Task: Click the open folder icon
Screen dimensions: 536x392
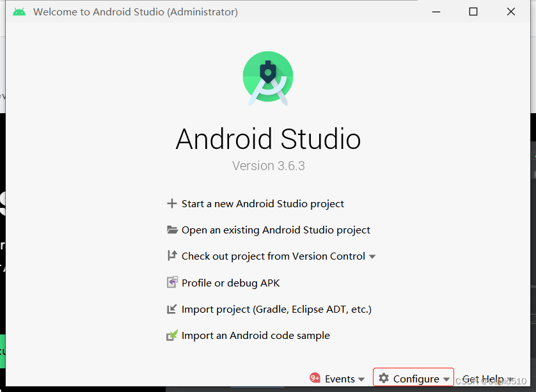Action: click(x=172, y=230)
